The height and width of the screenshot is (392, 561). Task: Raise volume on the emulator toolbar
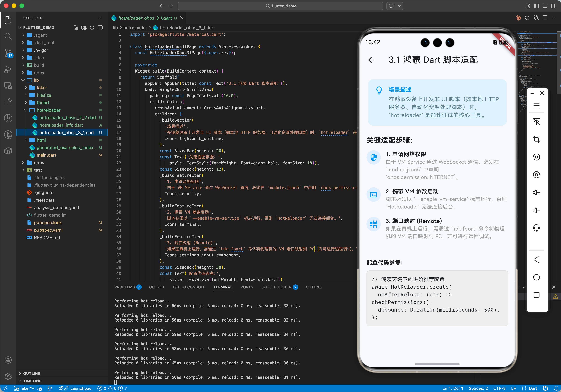536,192
